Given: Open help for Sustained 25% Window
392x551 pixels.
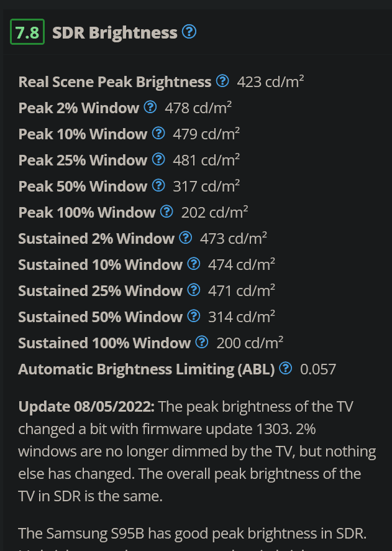Looking at the screenshot, I should point(194,290).
